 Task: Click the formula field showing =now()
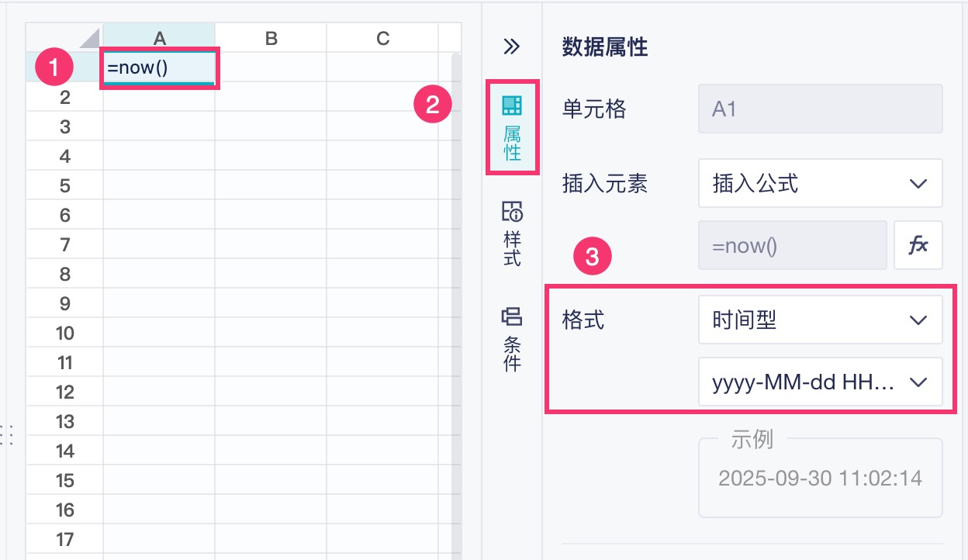click(793, 245)
